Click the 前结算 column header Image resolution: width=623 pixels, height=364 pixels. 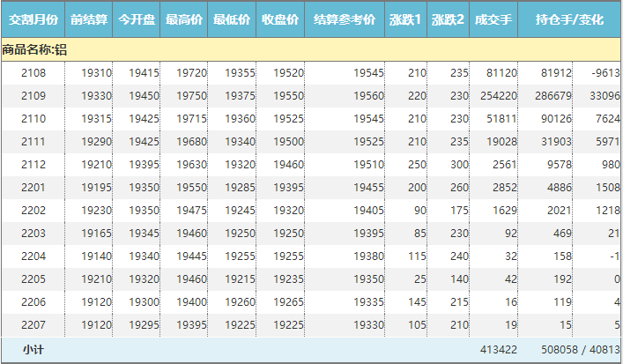click(89, 19)
